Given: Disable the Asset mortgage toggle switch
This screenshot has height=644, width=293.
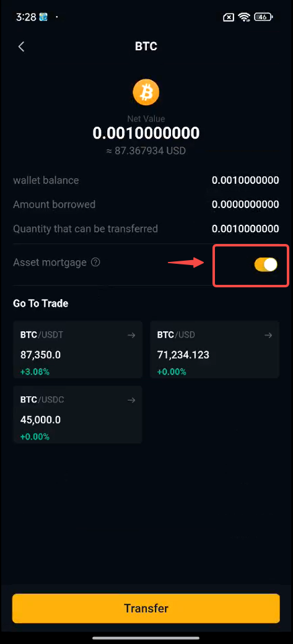Looking at the screenshot, I should click(266, 265).
